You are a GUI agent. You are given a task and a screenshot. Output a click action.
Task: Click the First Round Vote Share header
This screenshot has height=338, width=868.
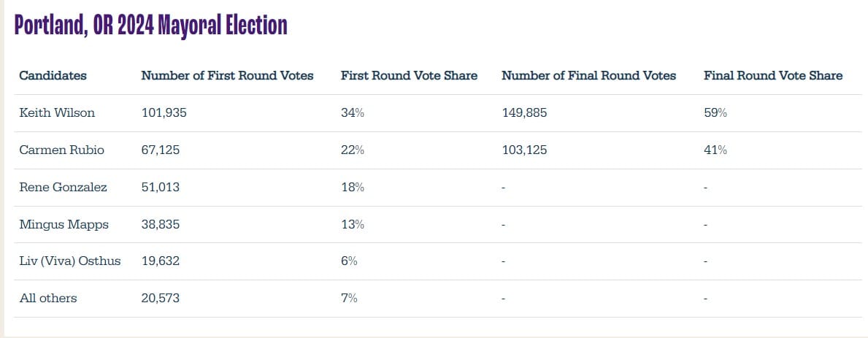point(409,76)
